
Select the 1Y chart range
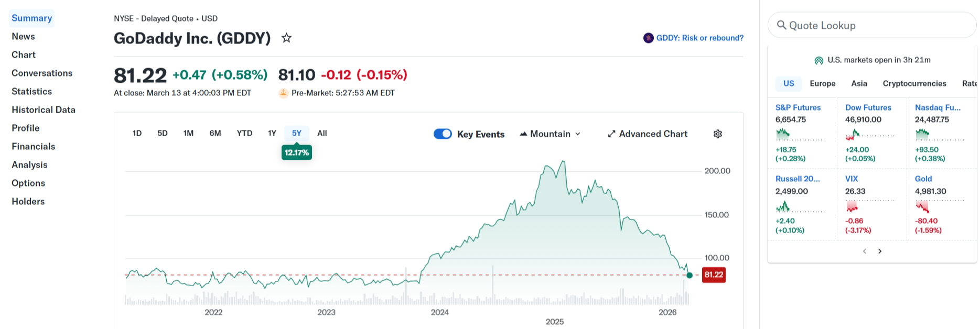(x=272, y=134)
